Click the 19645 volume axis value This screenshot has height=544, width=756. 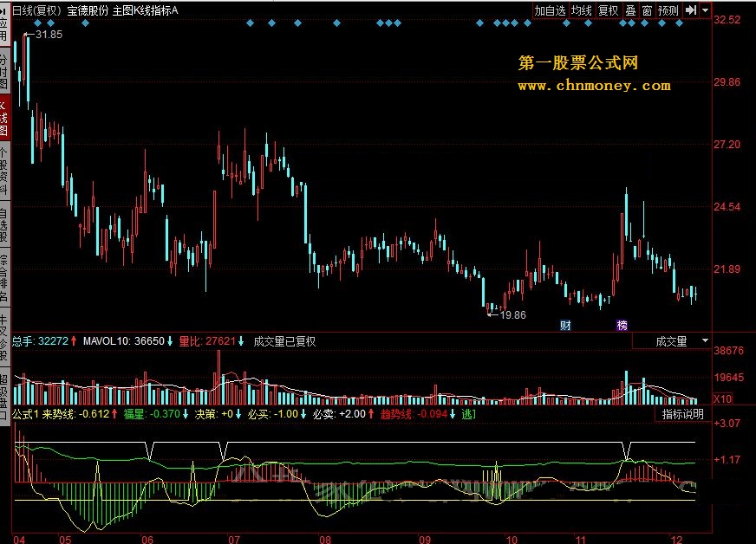pos(729,378)
